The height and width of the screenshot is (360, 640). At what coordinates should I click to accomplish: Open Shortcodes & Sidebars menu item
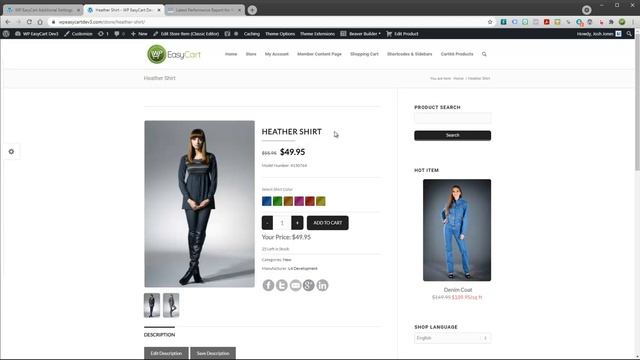pos(409,54)
